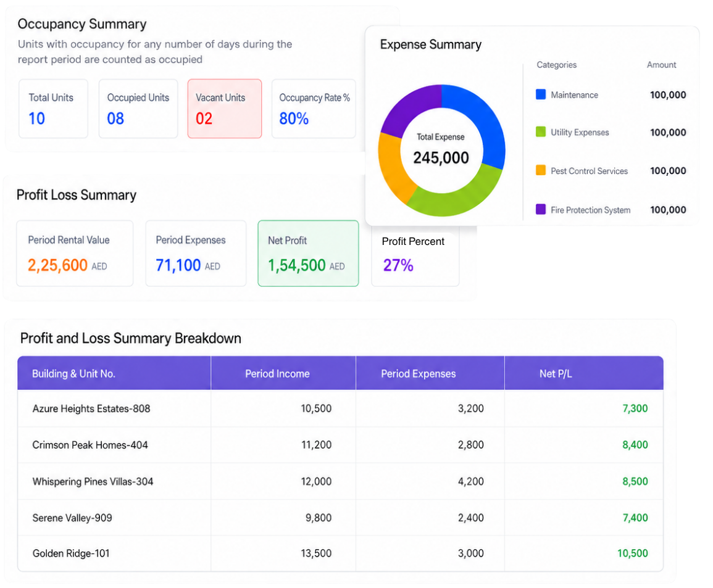
Task: Click the green Utility Expenses legend swatch
Action: click(541, 132)
